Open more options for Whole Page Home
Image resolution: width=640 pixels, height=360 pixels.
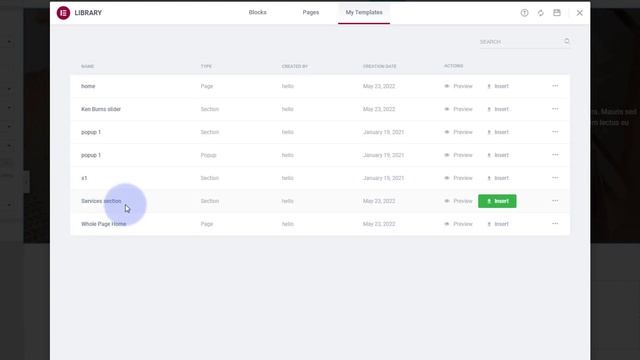pyautogui.click(x=555, y=223)
